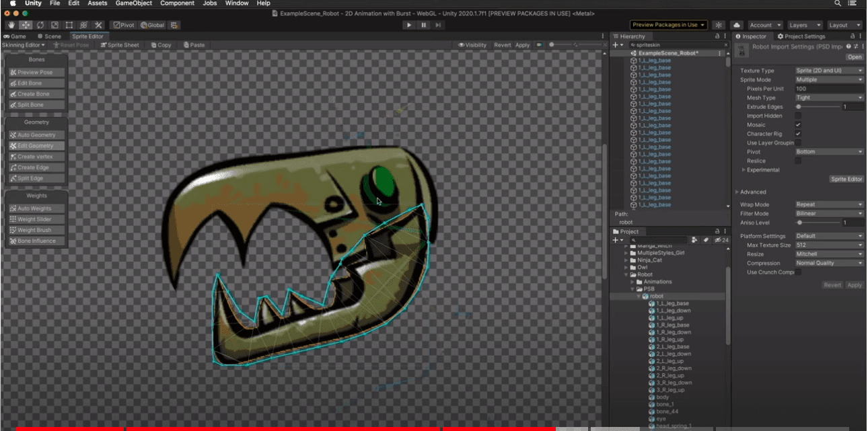This screenshot has width=868, height=431.
Task: Click the Step forward button
Action: [439, 25]
